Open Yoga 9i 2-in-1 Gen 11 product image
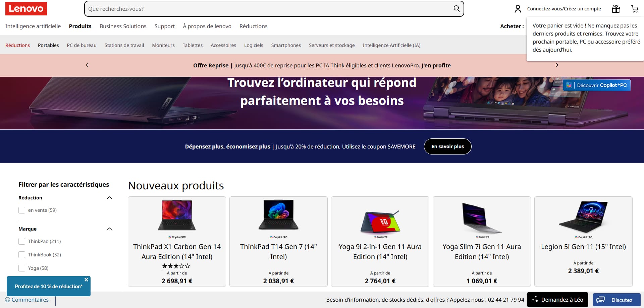This screenshot has width=644, height=308. tap(380, 221)
